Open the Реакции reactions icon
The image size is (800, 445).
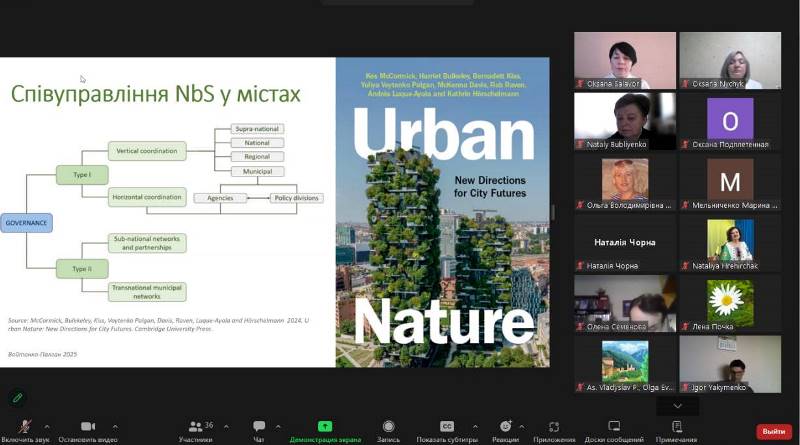click(x=505, y=427)
